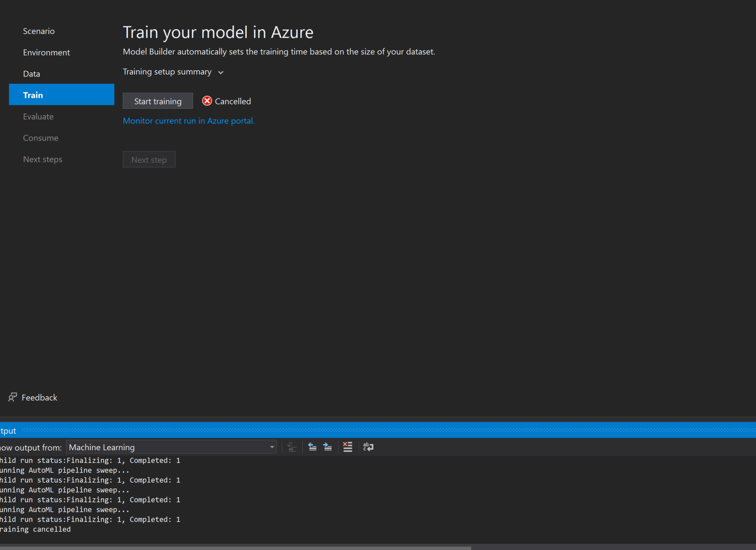This screenshot has height=550, width=756.
Task: Click the Cancelled status text
Action: (233, 101)
